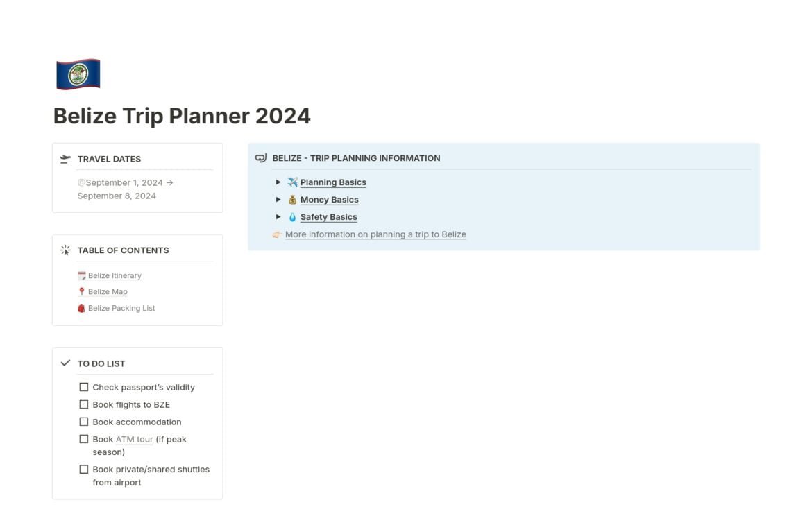Open the Belize Packing List page

tap(121, 309)
